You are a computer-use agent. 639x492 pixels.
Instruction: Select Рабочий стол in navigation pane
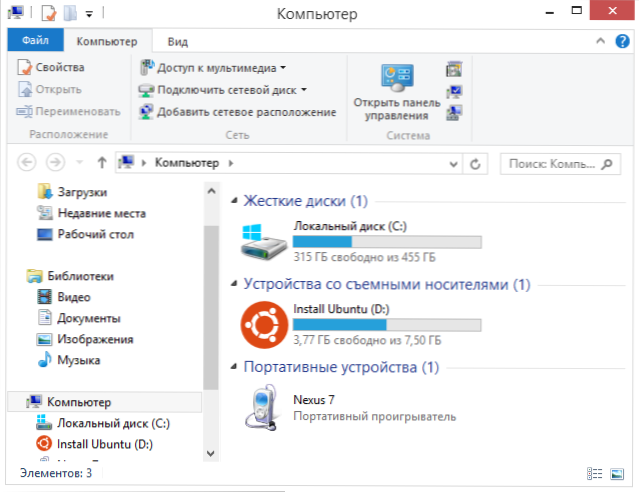pyautogui.click(x=86, y=234)
